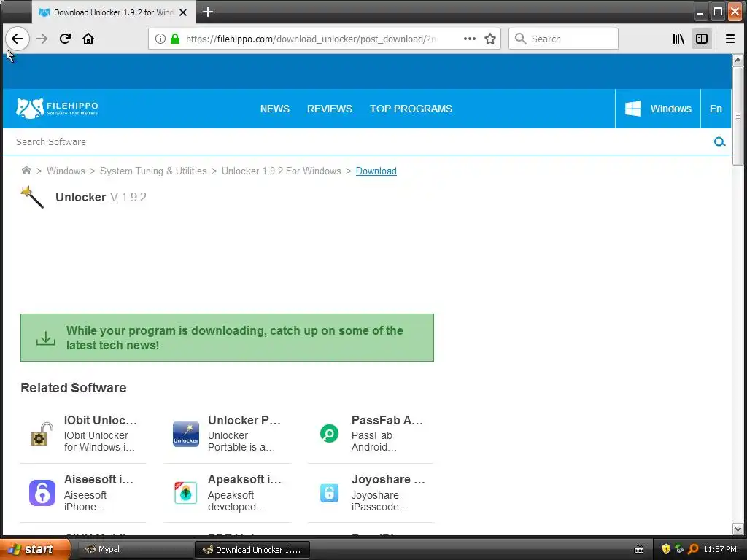747x560 pixels.
Task: Click the downloading tech news banner text
Action: pos(234,338)
